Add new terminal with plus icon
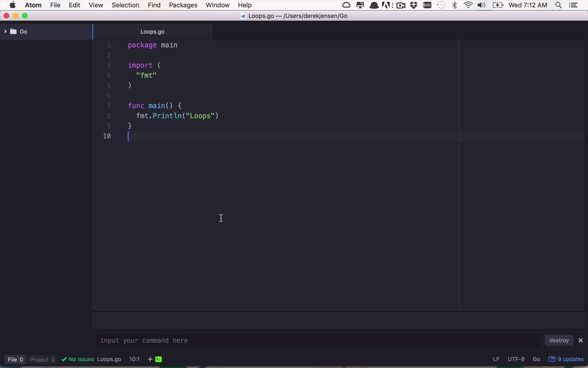 tap(150, 359)
